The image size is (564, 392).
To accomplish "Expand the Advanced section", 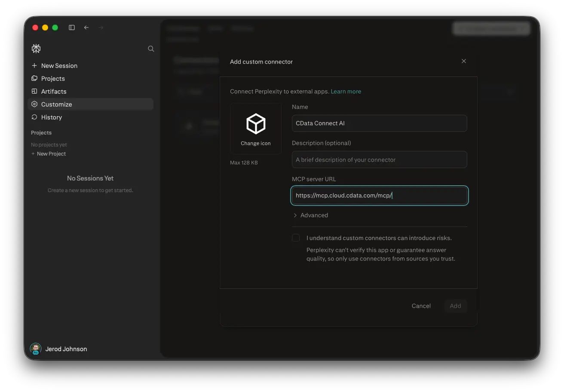I will coord(310,215).
